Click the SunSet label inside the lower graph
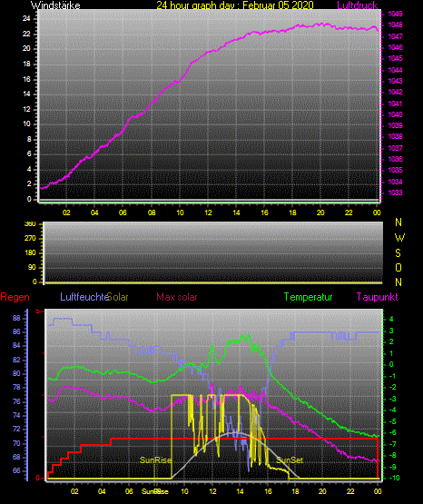 (290, 460)
